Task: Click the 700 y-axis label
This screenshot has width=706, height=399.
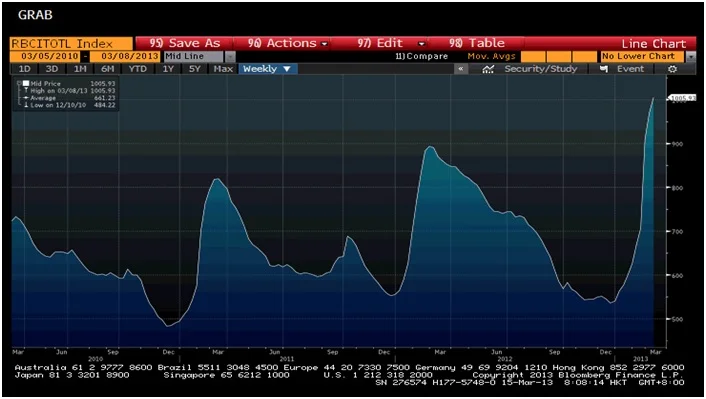Action: (x=678, y=231)
